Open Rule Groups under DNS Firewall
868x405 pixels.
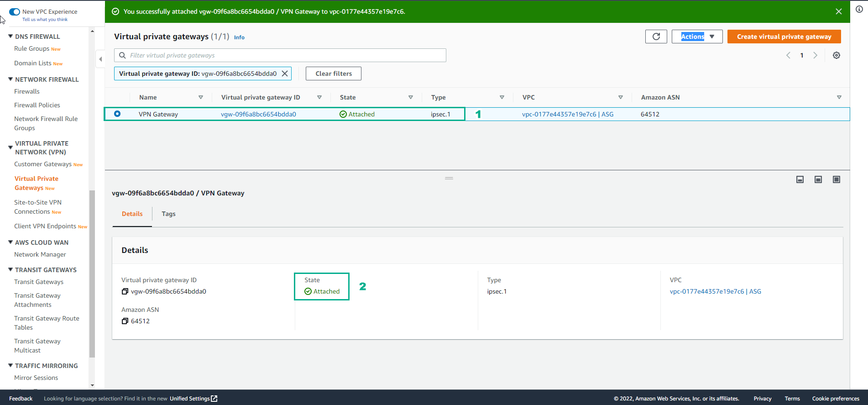pos(31,48)
